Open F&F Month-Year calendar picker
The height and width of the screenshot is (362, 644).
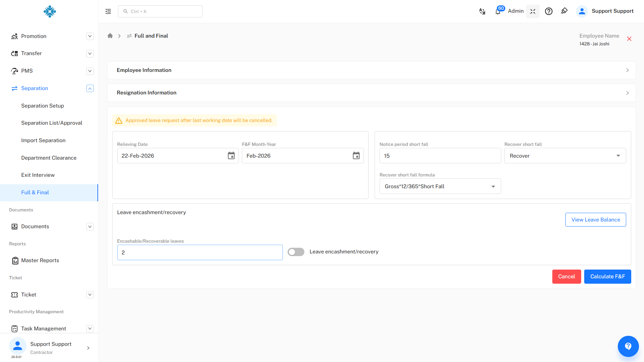click(356, 156)
